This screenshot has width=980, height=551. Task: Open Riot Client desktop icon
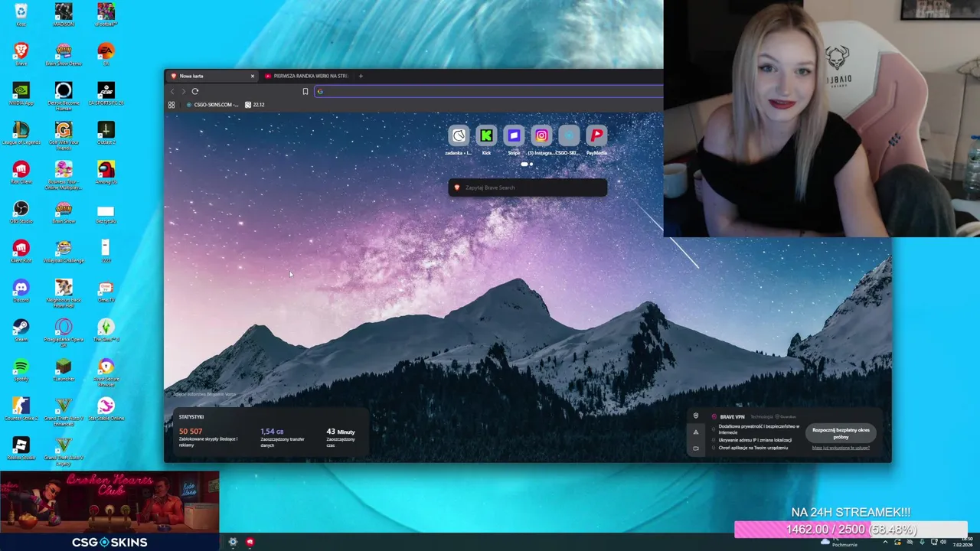(x=21, y=172)
